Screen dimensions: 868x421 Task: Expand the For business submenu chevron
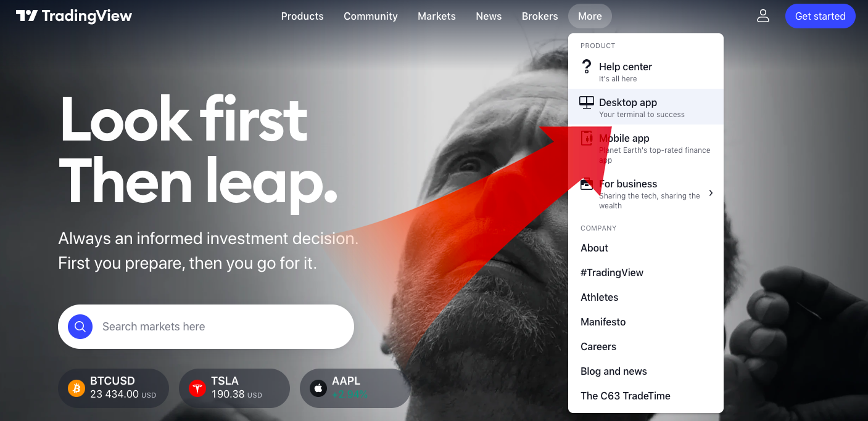click(711, 193)
